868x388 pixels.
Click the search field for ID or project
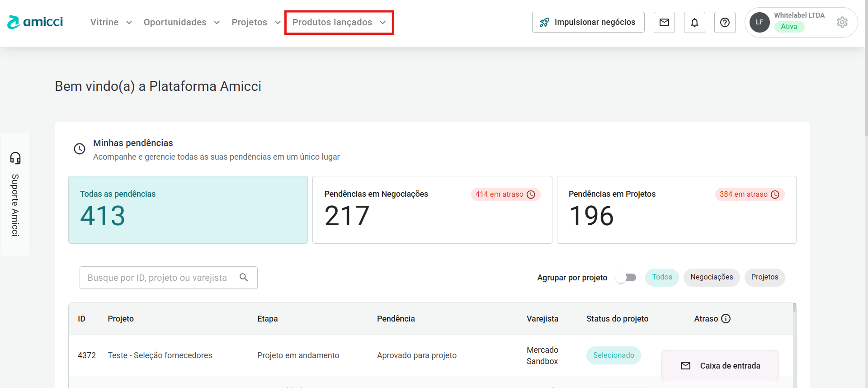(x=158, y=278)
